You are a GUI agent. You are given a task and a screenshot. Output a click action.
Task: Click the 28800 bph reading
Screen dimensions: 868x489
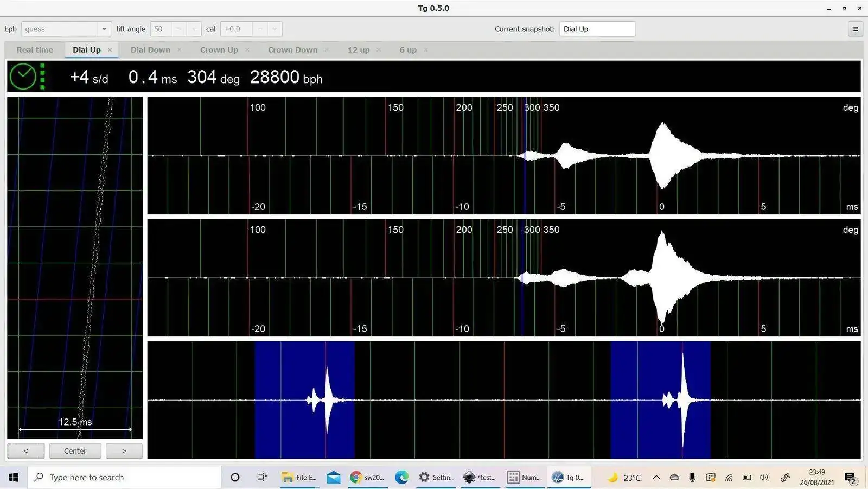(x=286, y=78)
